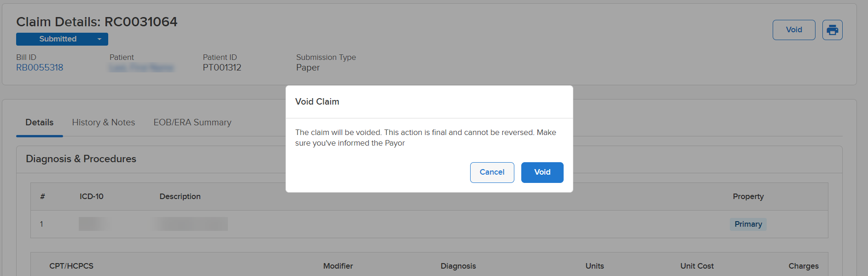This screenshot has height=276, width=868.
Task: Confirm voiding with the modal's Void button
Action: coord(542,172)
